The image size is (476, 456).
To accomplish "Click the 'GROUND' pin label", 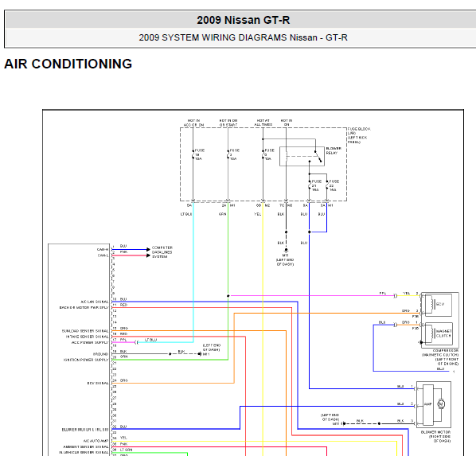I will point(100,354).
